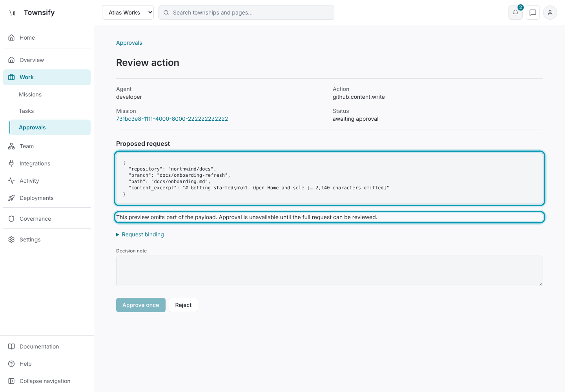This screenshot has width=565, height=392.
Task: Expand the Request binding section
Action: [x=140, y=234]
